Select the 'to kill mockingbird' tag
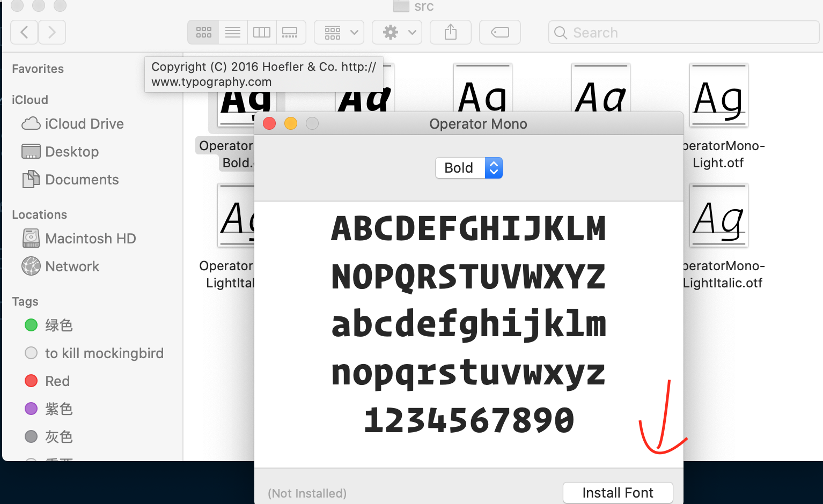 [94, 353]
